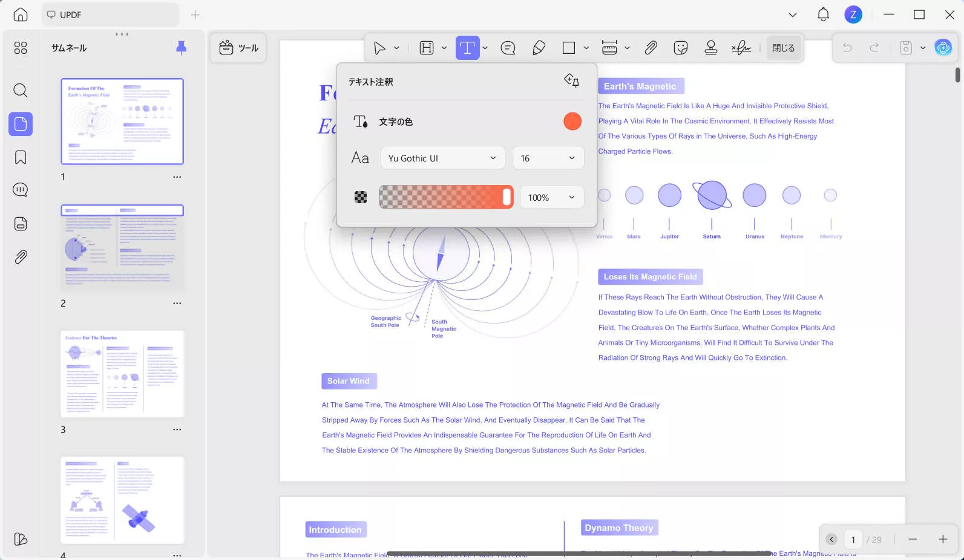Select the sticky note tool
964x560 pixels.
tap(508, 48)
